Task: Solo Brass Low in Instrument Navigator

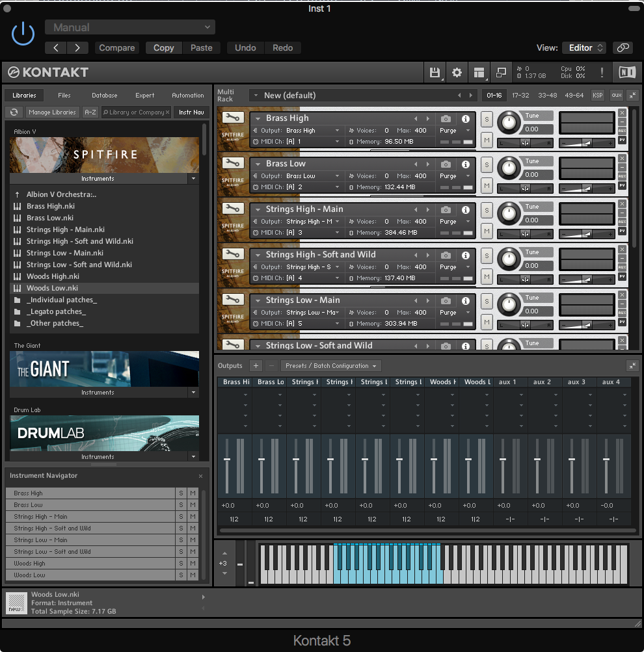Action: [181, 505]
